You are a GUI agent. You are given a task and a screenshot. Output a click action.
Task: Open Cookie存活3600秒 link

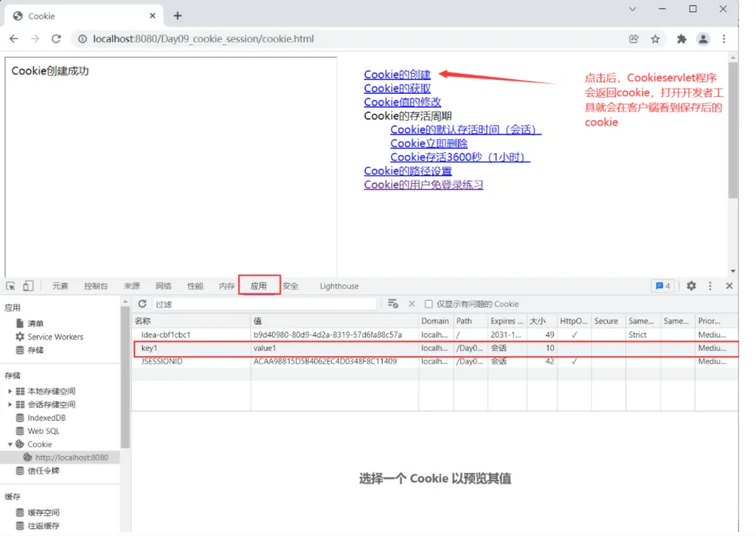click(460, 158)
